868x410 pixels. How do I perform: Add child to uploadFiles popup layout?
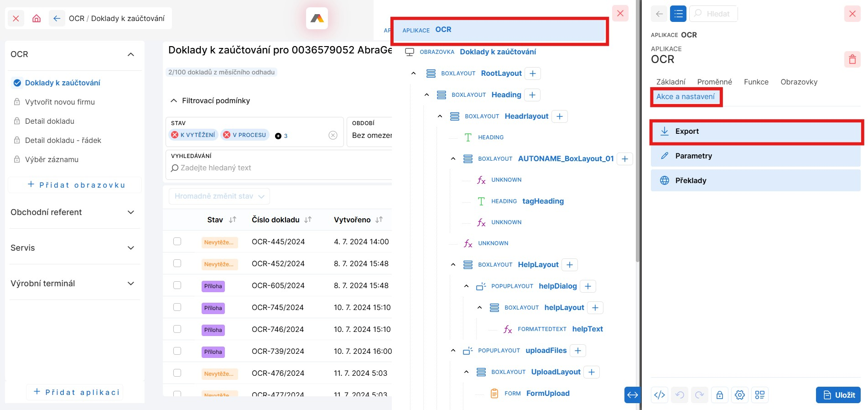[578, 351]
